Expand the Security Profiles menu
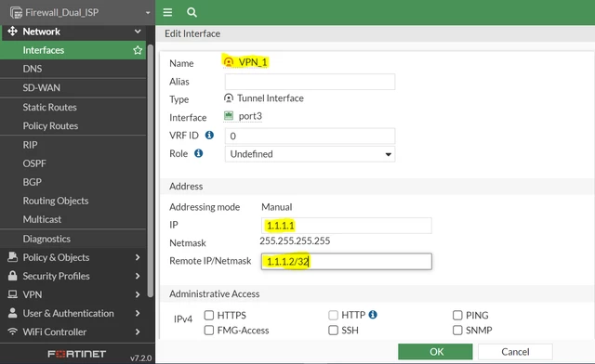Screen dimensions: 595x364 tap(138, 276)
